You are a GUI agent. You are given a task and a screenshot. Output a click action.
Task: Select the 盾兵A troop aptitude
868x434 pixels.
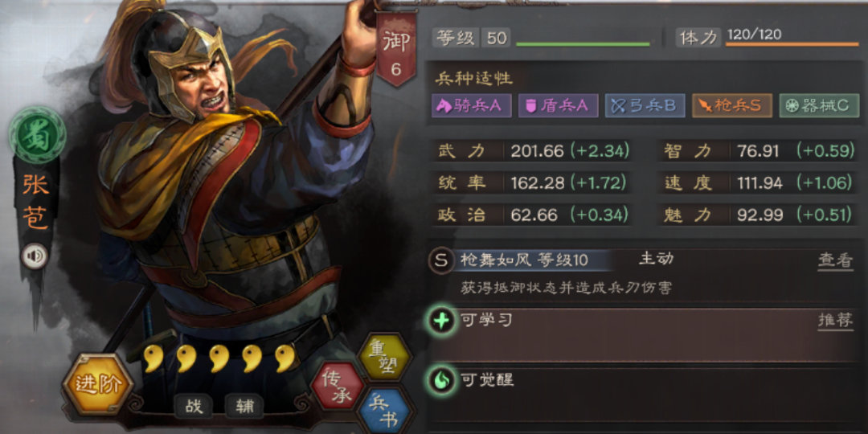tap(558, 106)
